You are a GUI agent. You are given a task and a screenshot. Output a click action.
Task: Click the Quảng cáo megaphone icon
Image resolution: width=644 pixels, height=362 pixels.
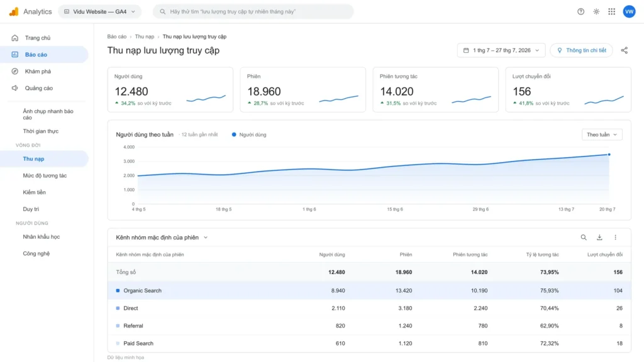click(x=15, y=88)
